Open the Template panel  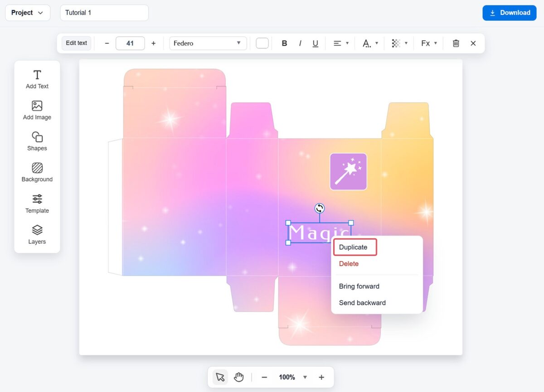click(x=37, y=204)
